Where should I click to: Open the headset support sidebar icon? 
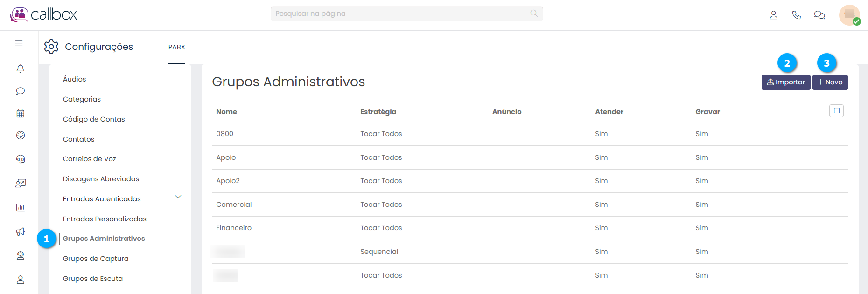click(20, 159)
